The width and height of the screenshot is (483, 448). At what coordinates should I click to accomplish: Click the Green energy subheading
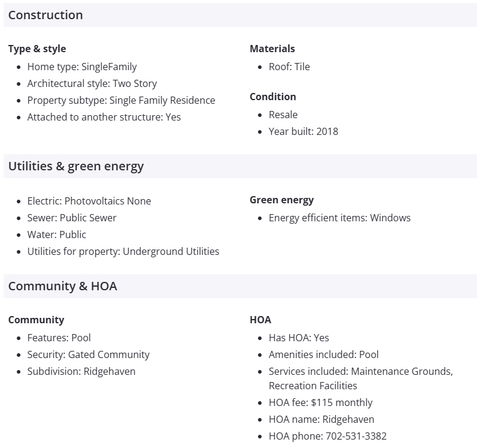coord(282,200)
